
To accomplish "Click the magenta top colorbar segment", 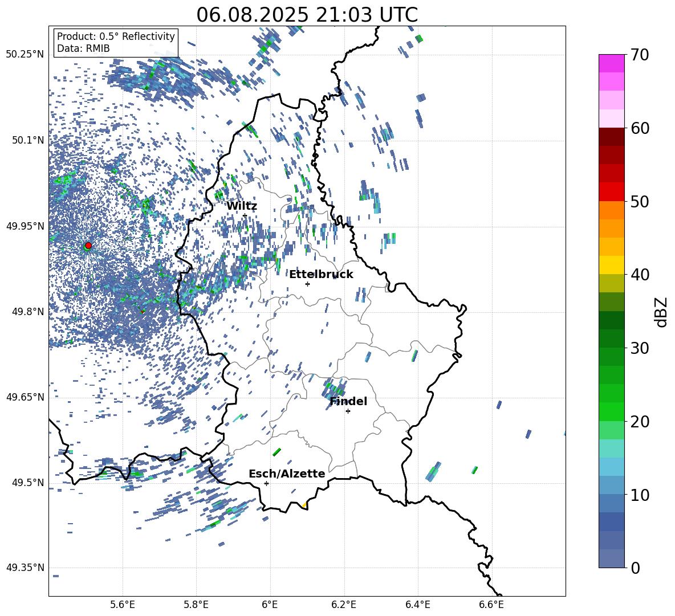I will click(x=612, y=63).
